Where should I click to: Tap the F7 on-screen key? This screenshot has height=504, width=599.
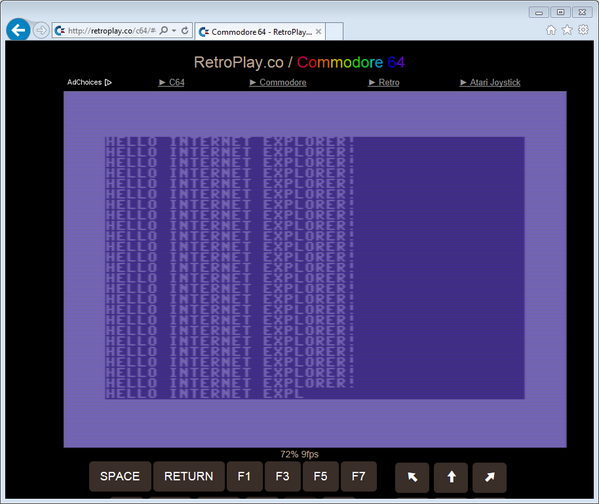[x=358, y=476]
